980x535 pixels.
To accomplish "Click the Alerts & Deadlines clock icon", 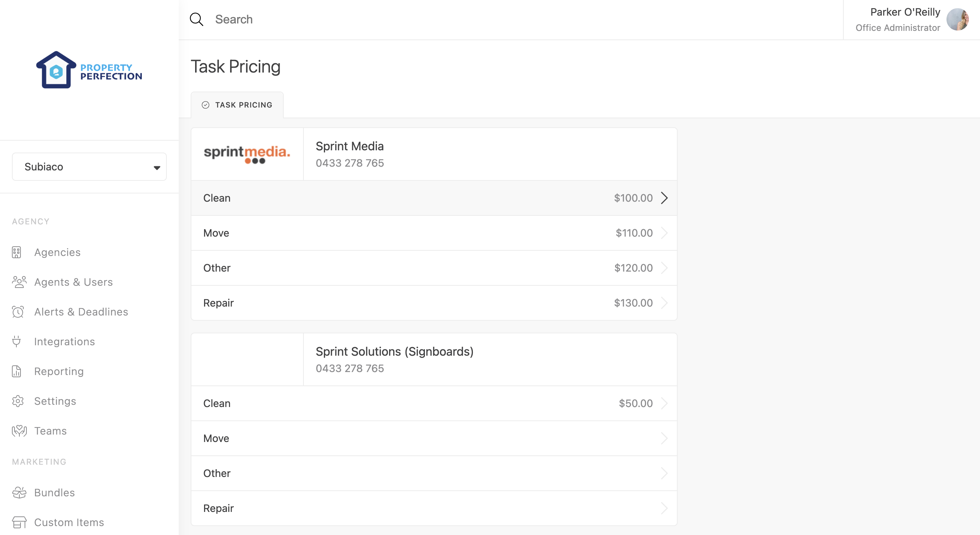I will point(17,312).
